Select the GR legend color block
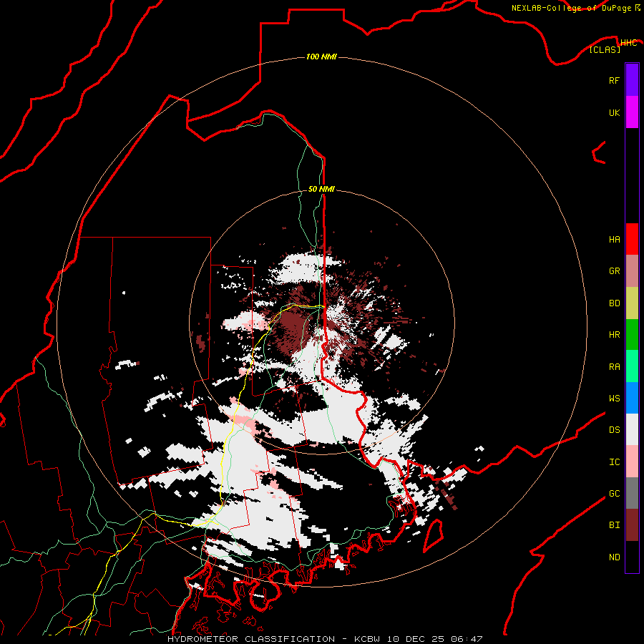The width and height of the screenshot is (644, 644). pos(632,271)
